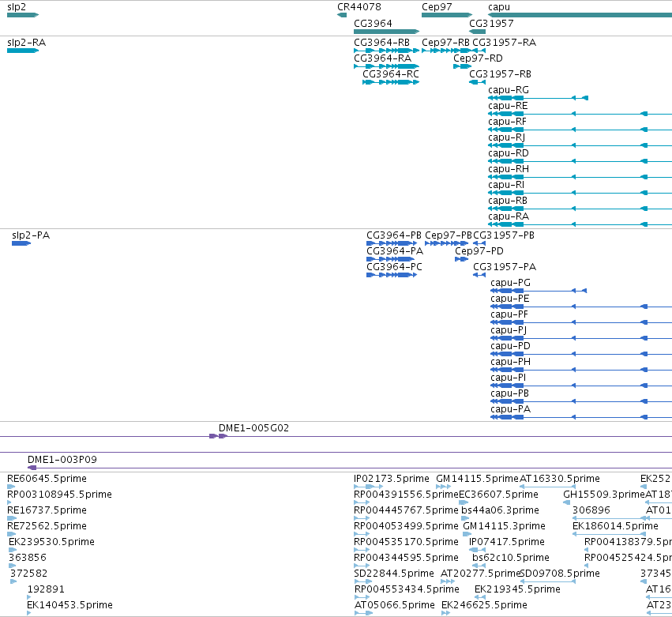Open EST EC36607.5prime
672x617 pixels.
pos(464,502)
